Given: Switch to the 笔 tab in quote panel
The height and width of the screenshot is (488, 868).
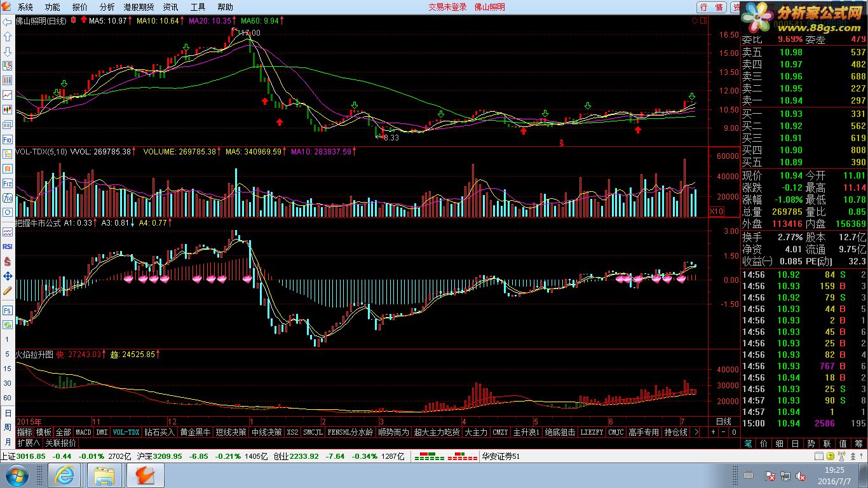Looking at the screenshot, I should pyautogui.click(x=749, y=443).
